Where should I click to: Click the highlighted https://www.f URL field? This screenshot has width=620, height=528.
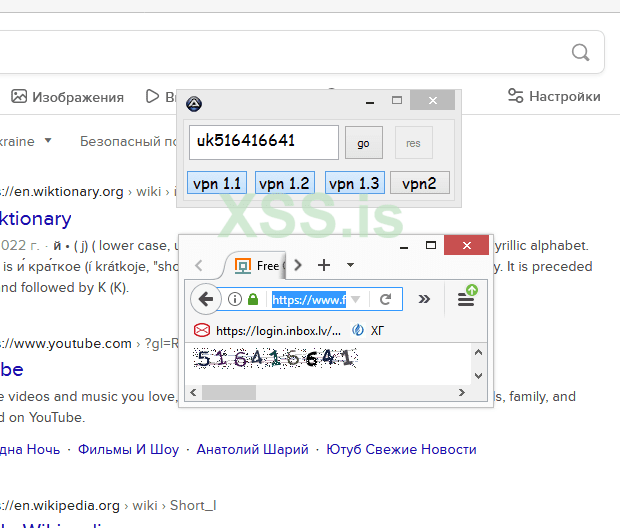coord(309,300)
